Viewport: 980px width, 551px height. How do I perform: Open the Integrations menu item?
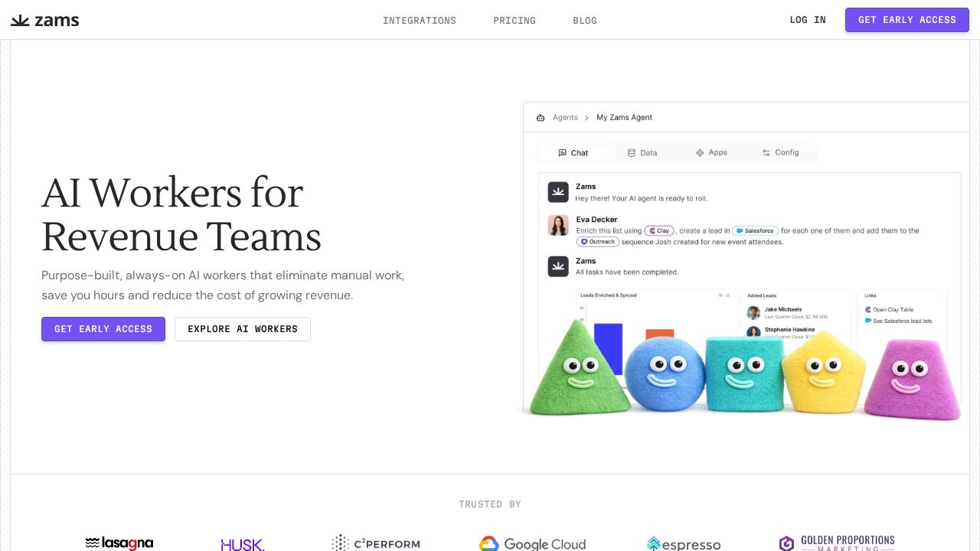(420, 21)
